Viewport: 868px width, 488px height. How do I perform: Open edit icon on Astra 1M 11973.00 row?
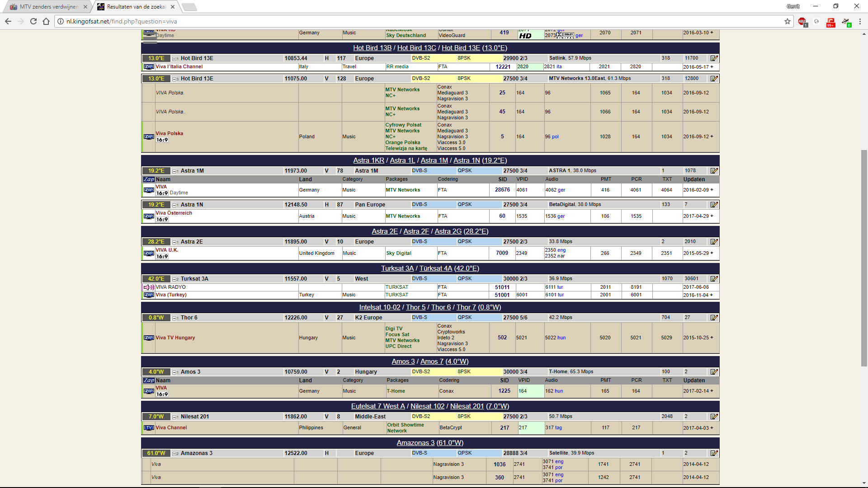714,171
